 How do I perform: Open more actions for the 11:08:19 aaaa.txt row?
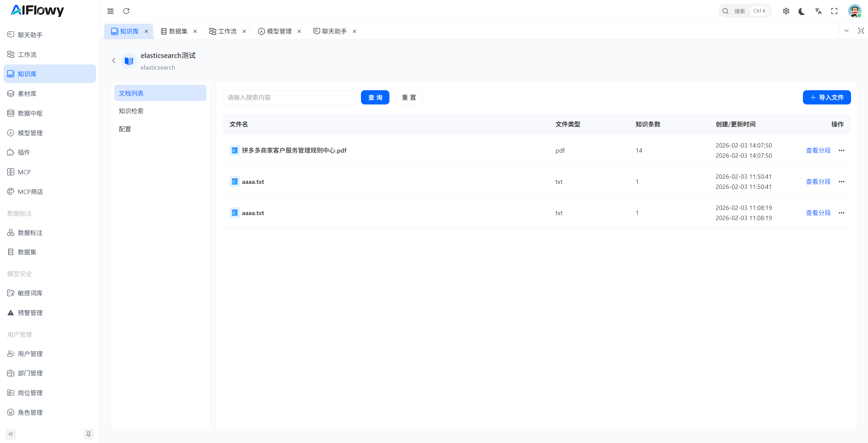[x=842, y=213]
